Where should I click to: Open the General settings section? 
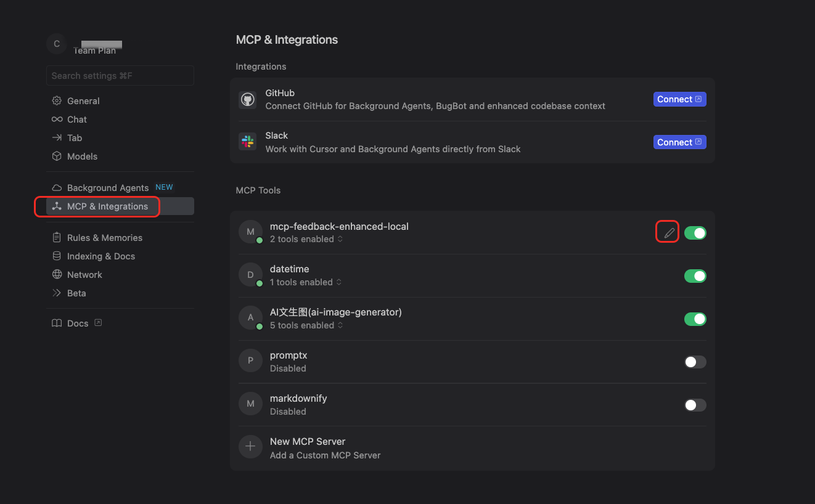point(83,101)
